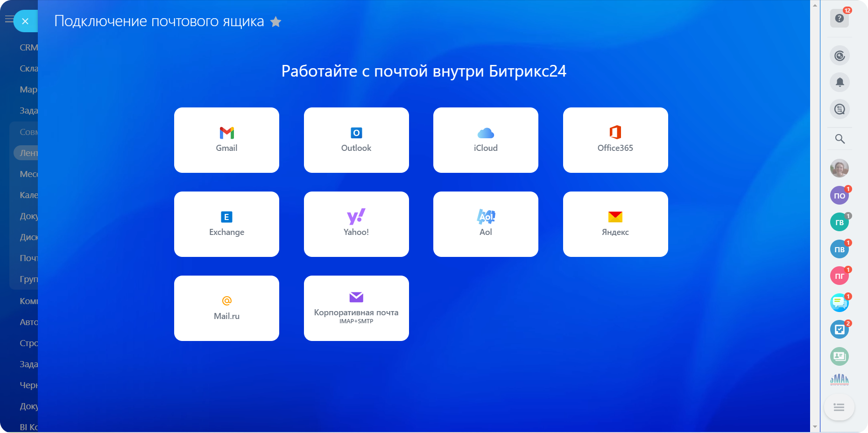Add this page to favorites with the star

click(x=276, y=22)
